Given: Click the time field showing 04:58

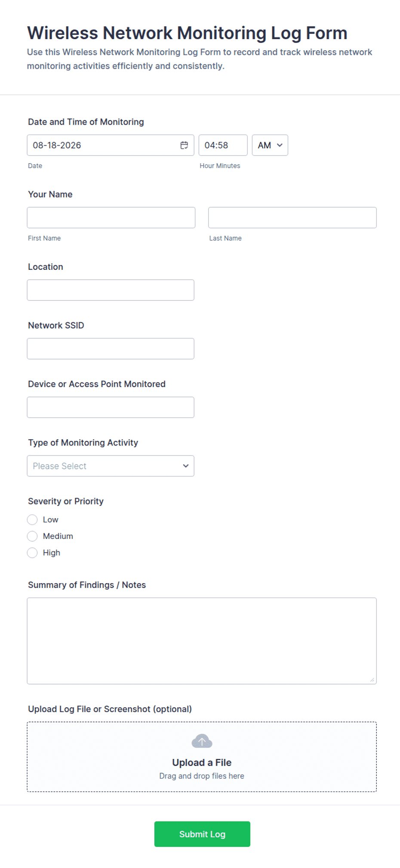Looking at the screenshot, I should [x=223, y=145].
